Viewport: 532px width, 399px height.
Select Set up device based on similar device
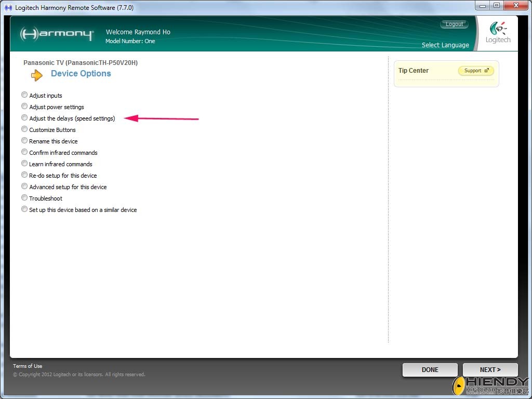pos(24,209)
